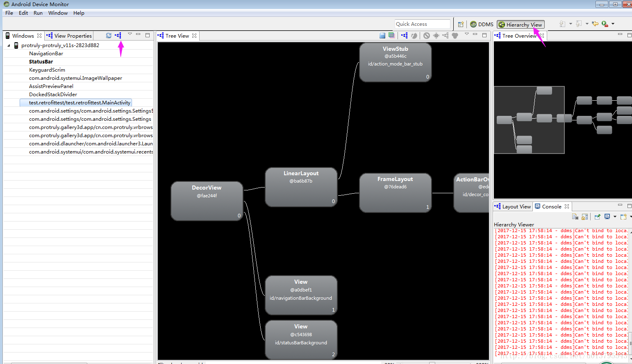The width and height of the screenshot is (632, 364).
Task: Select the statusBarBackground View node
Action: 301,340
